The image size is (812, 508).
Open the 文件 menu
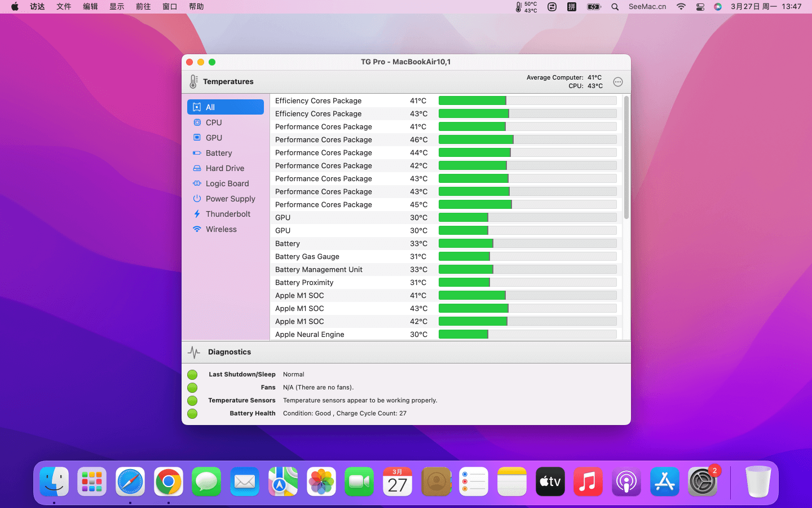click(64, 7)
